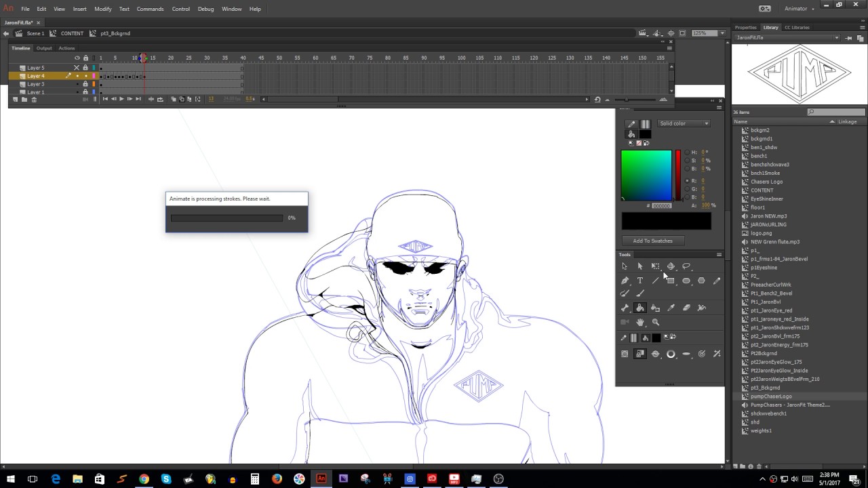868x488 pixels.
Task: Select the Lasso tool
Action: click(x=686, y=266)
